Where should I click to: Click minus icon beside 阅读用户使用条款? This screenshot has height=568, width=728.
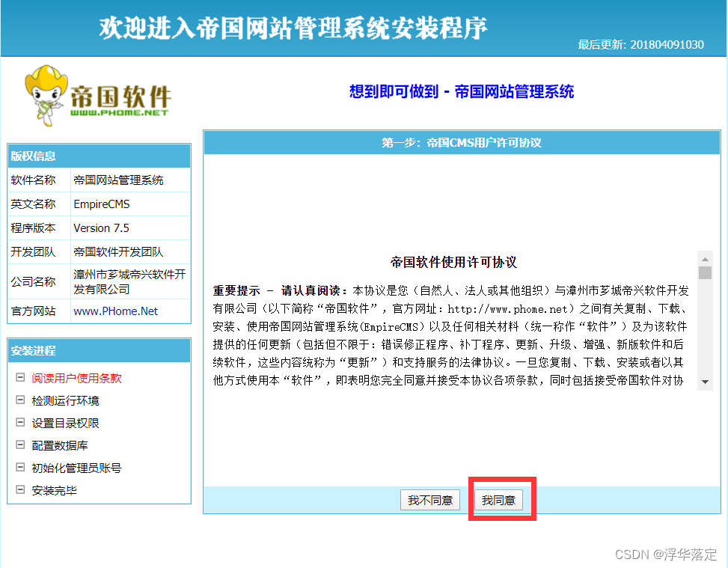(x=20, y=377)
